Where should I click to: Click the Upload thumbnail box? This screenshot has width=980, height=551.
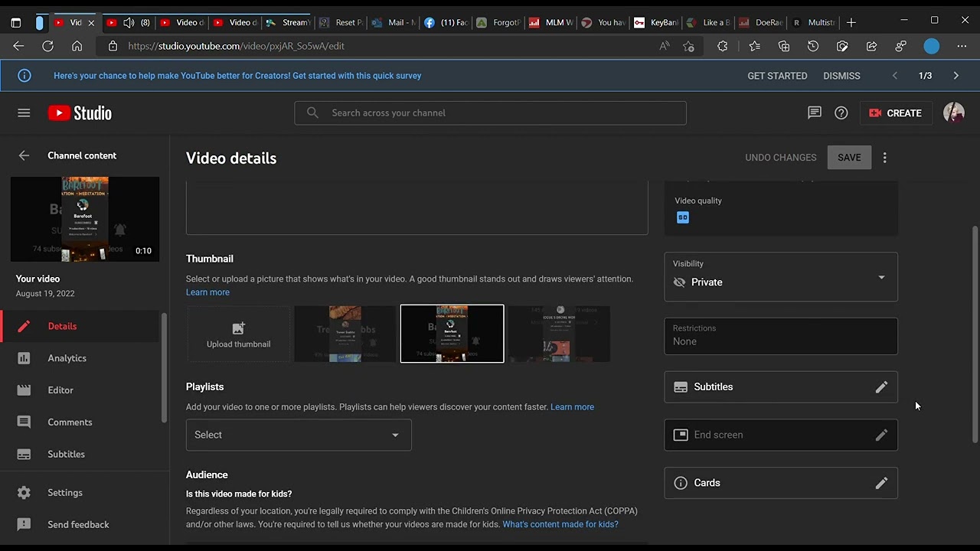click(238, 334)
